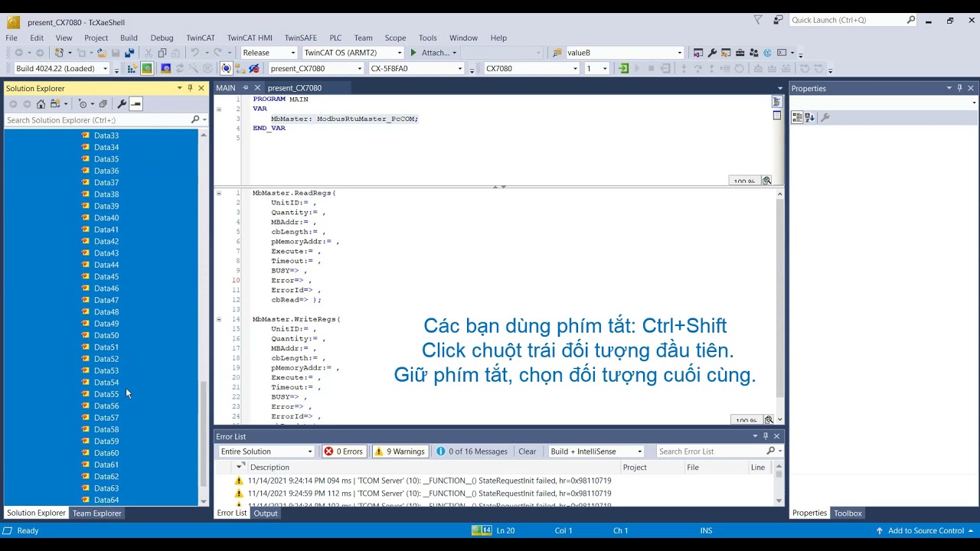Screen dimensions: 980x551
Task: Click Add to Source Control in status bar
Action: coord(925,530)
